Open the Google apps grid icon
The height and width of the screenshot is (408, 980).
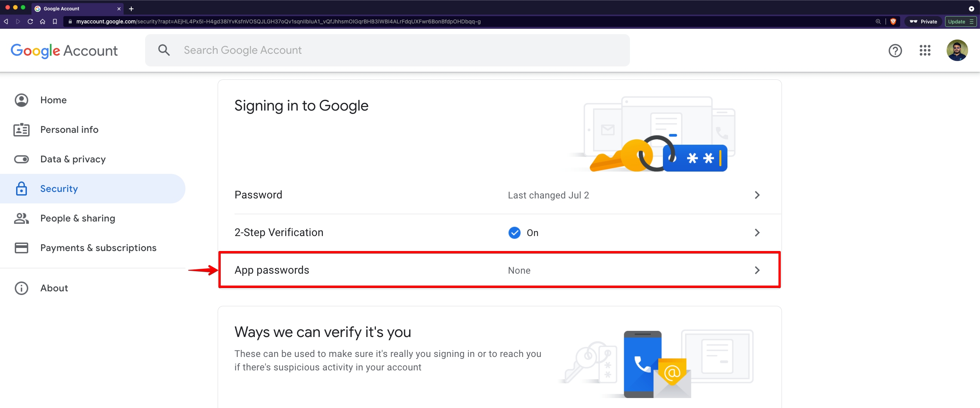click(925, 50)
